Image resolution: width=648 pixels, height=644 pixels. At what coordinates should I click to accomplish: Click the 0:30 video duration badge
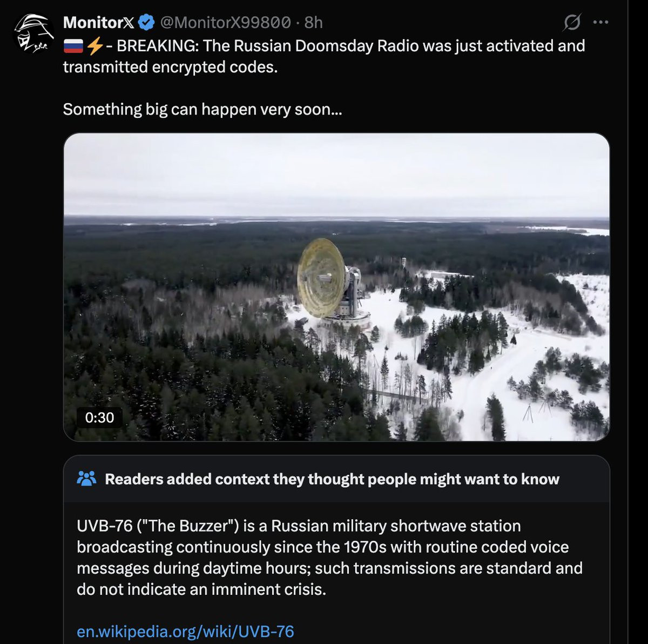[99, 418]
